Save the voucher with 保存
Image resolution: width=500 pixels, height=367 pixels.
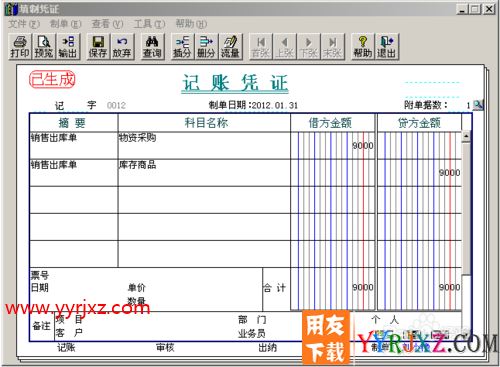[x=98, y=47]
